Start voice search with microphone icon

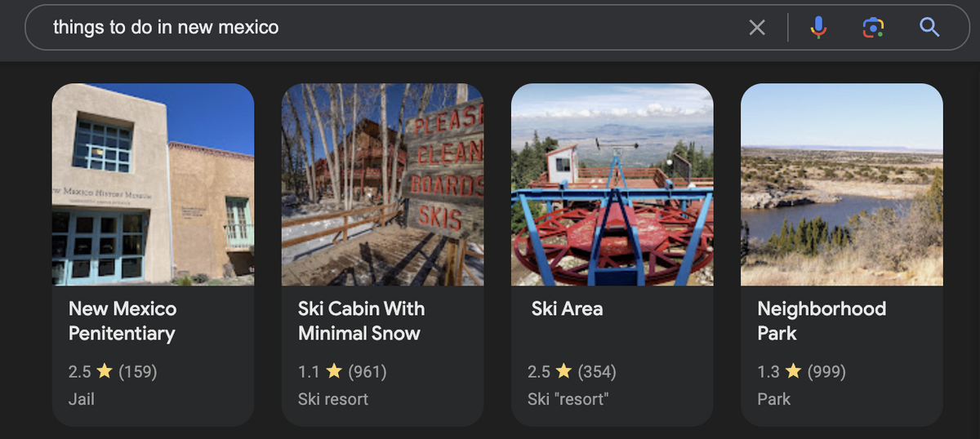click(x=818, y=28)
